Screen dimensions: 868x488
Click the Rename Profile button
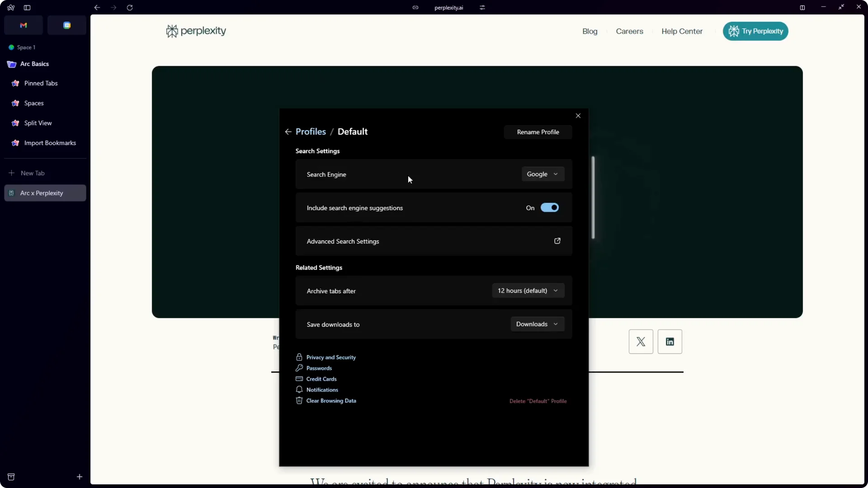point(538,132)
